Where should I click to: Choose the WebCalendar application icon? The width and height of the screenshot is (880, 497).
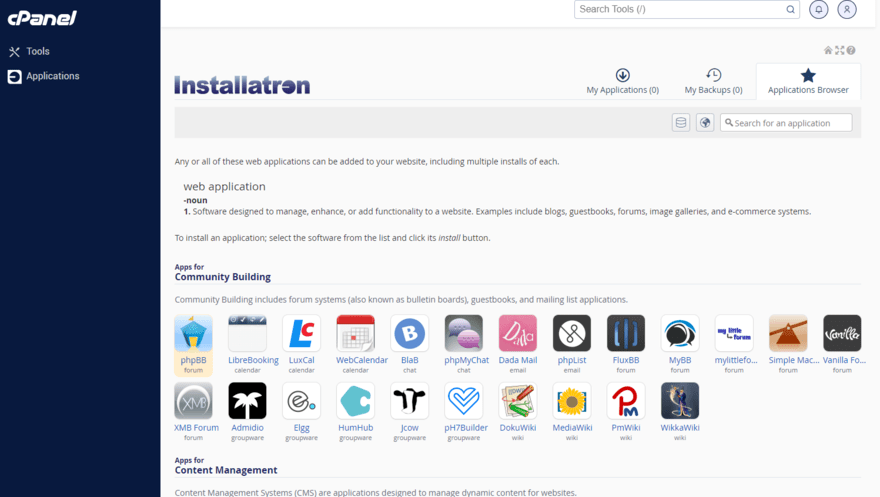355,333
